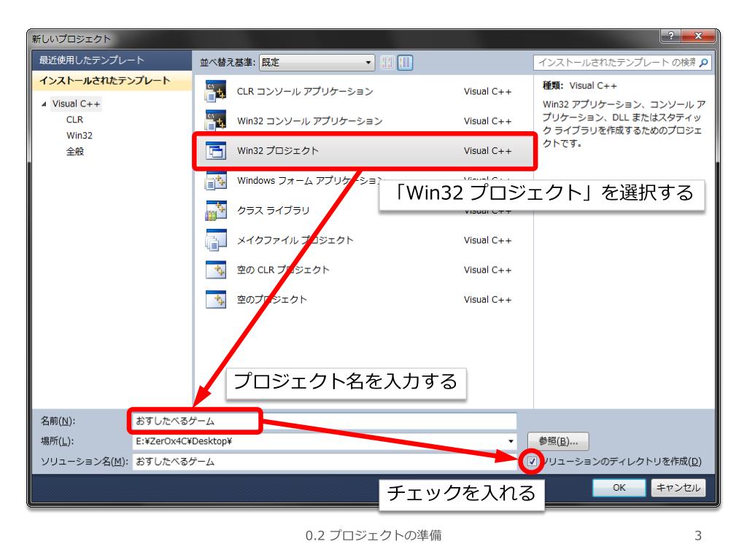Select メイクファイル プロジェクト template name
The width and height of the screenshot is (747, 560).
coord(295,240)
